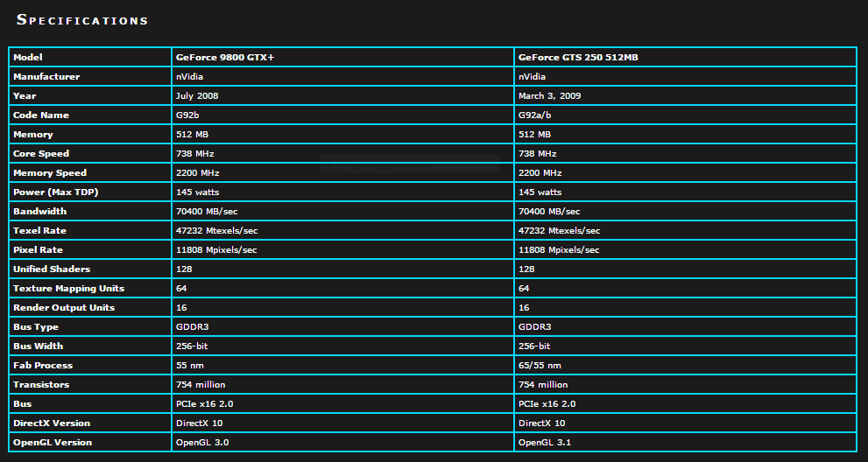This screenshot has width=868, height=462.
Task: Click the "July 2008" cell
Action: 197,95
